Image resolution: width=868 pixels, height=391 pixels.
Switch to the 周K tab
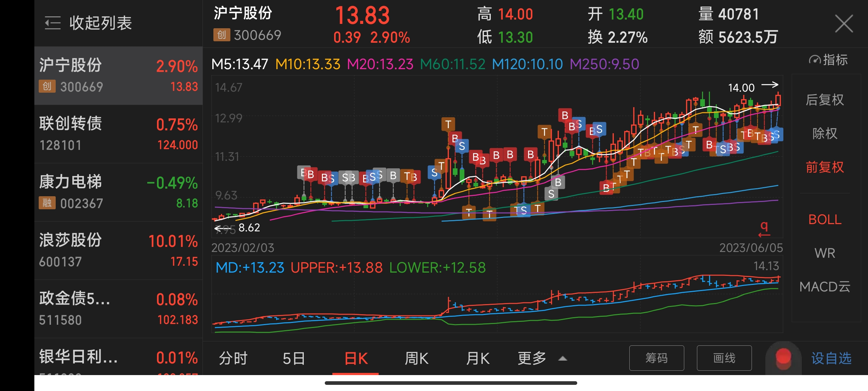416,358
